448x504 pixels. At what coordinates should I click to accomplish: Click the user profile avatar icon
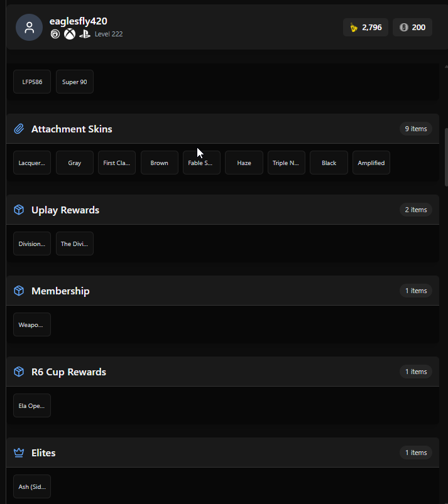(30, 28)
